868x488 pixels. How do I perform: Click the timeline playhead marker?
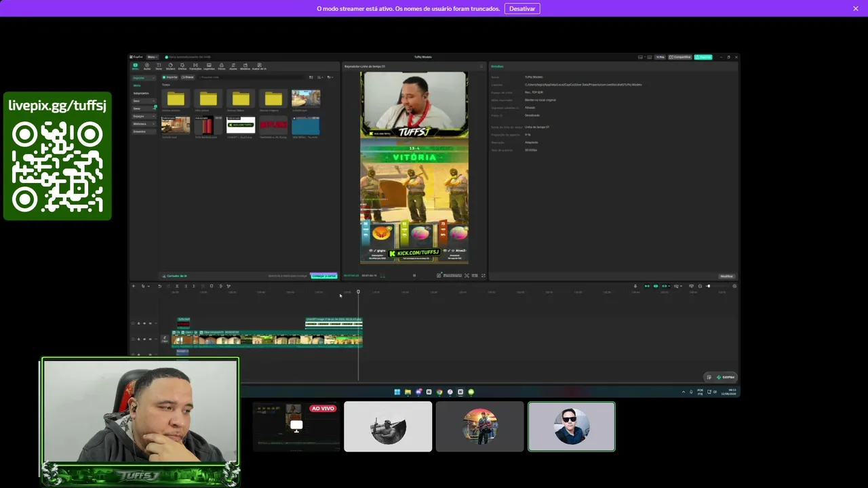pos(358,292)
